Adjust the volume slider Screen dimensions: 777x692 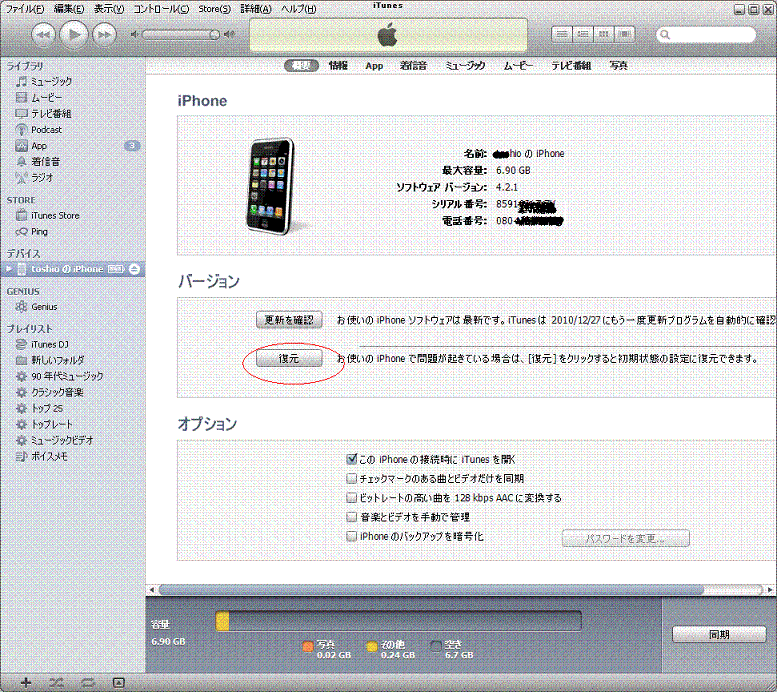(180, 35)
